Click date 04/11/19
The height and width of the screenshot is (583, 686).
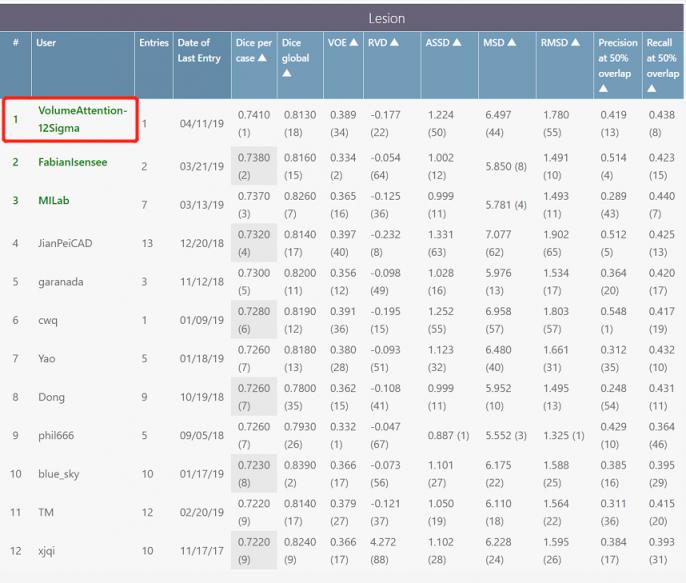coord(202,124)
